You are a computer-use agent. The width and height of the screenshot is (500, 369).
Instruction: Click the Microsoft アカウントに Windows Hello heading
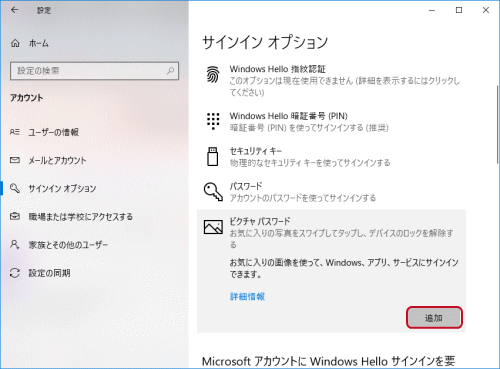click(x=328, y=361)
